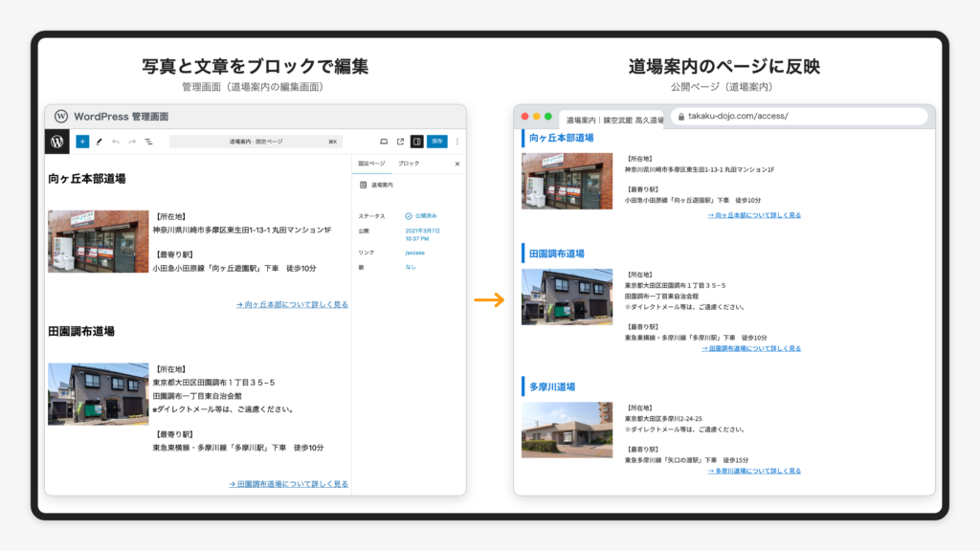Toggle the settings sidebar panel
The width and height of the screenshot is (980, 551).
417,142
